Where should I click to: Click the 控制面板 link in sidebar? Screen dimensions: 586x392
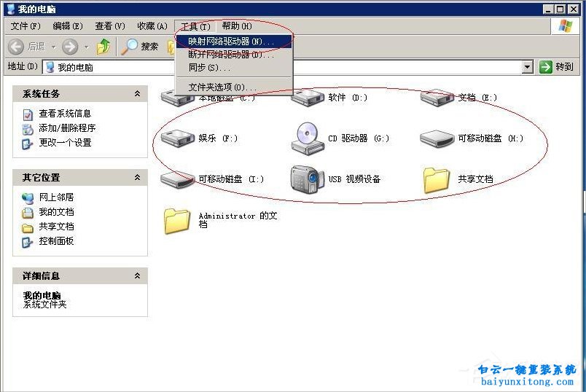(56, 241)
